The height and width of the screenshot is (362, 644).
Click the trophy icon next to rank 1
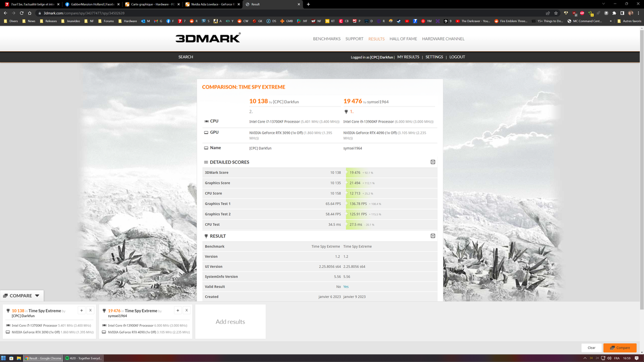pos(346,112)
